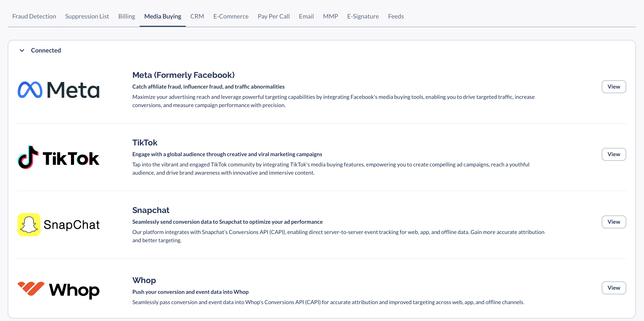Viewport: 644px width, 321px height.
Task: Open the E-Signature tab
Action: (x=363, y=16)
